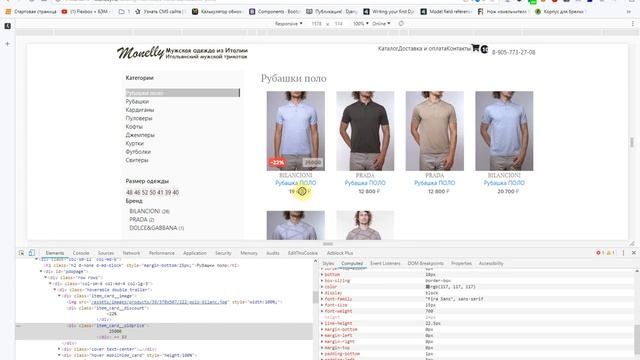Open the Styles sidebar tab
The width and height of the screenshot is (640, 360).
pos(328,264)
